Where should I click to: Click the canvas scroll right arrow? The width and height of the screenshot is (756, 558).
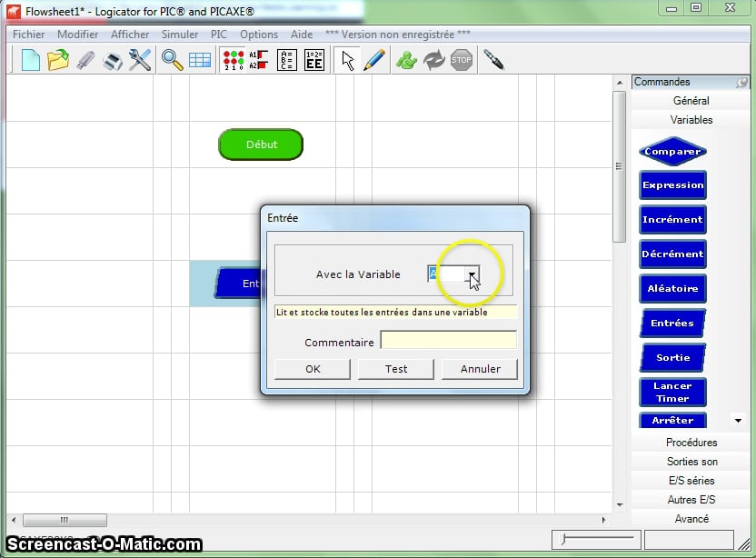click(603, 520)
